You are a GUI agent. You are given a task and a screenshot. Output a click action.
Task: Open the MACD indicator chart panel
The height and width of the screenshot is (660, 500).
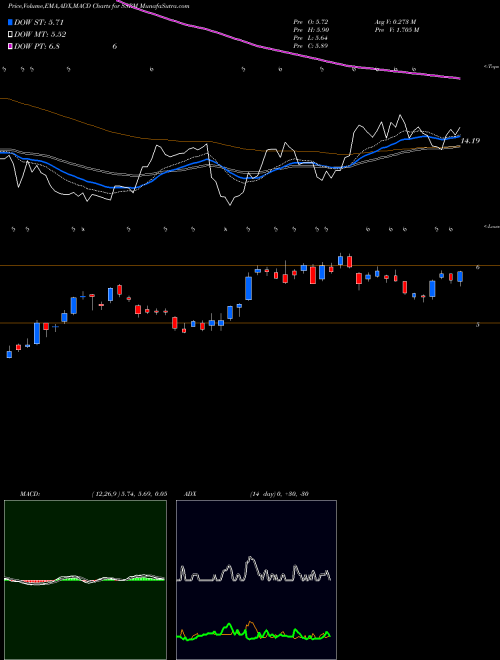pos(85,580)
